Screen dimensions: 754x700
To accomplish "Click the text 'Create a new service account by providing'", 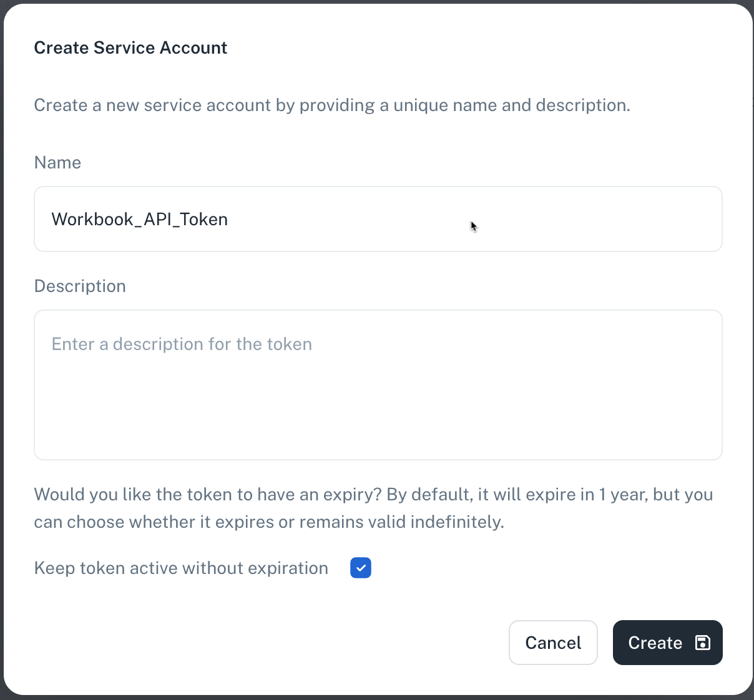I will coord(204,105).
